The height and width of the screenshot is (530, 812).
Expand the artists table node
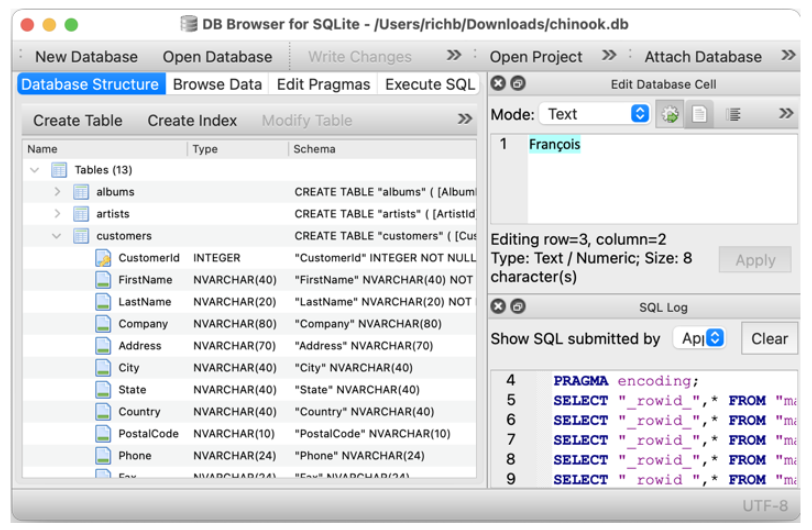[57, 213]
